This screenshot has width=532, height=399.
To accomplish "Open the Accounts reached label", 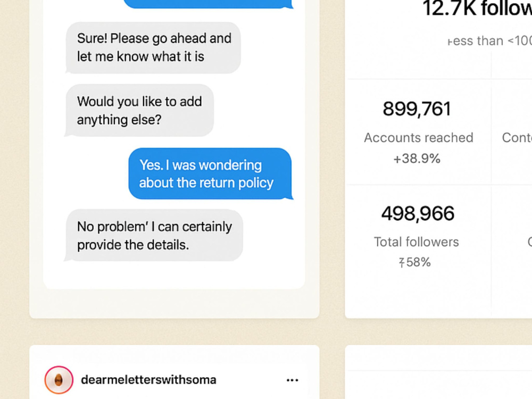I will tap(418, 137).
